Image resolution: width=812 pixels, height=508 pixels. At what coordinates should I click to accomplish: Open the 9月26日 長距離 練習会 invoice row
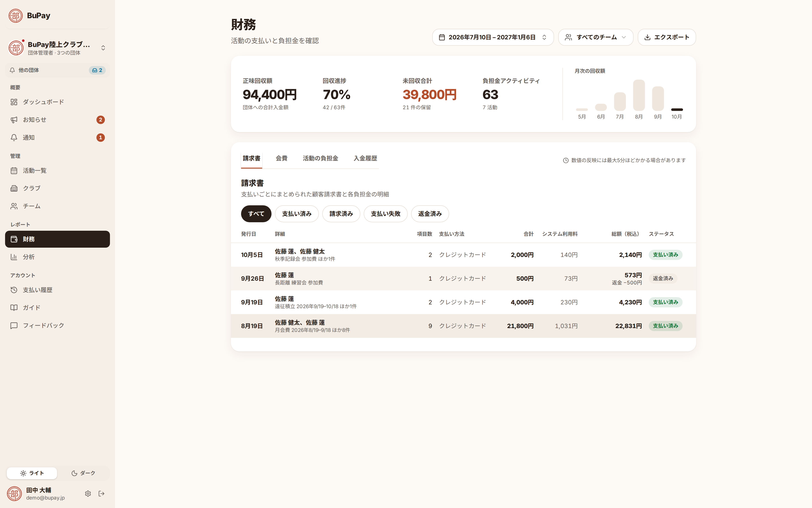tap(463, 279)
